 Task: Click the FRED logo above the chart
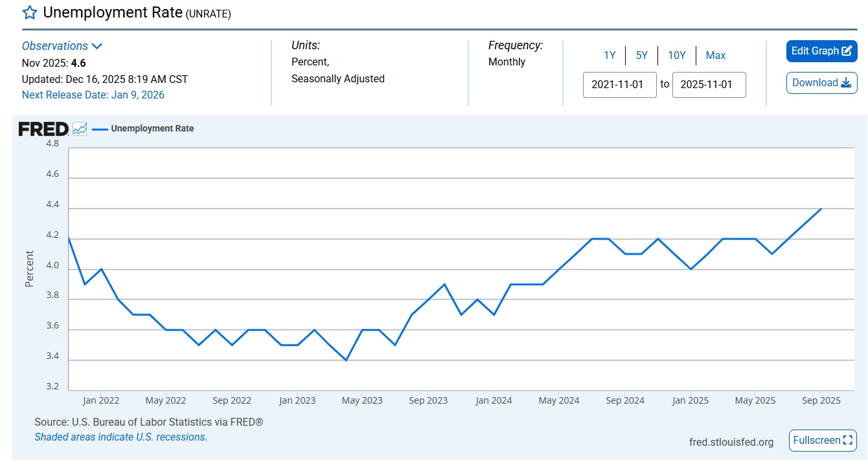[43, 129]
